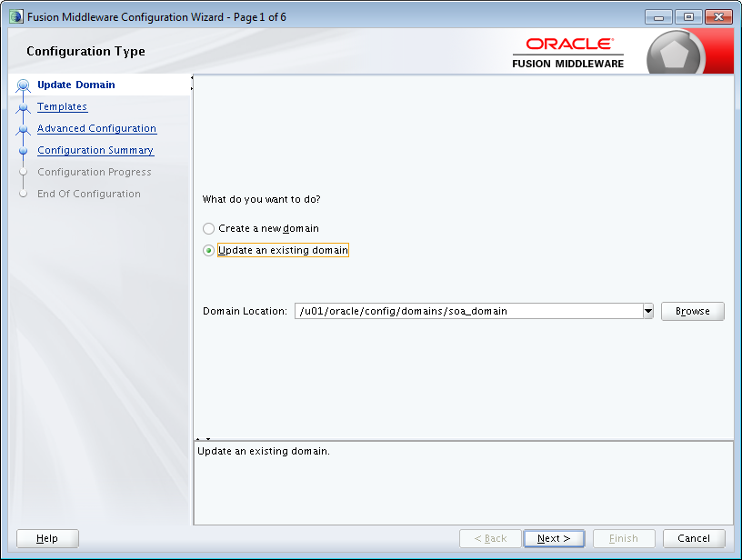The height and width of the screenshot is (560, 742).
Task: Click the step circle next to Configuration Progress
Action: coord(23,172)
